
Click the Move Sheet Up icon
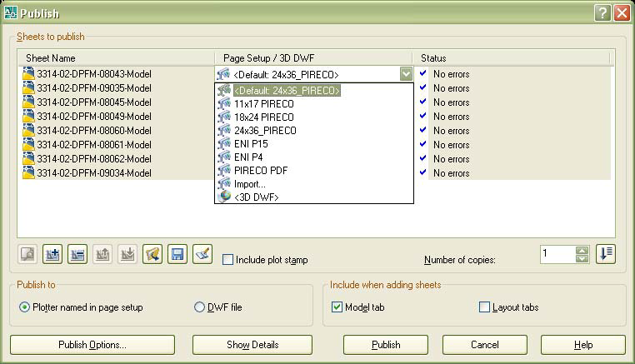point(102,254)
